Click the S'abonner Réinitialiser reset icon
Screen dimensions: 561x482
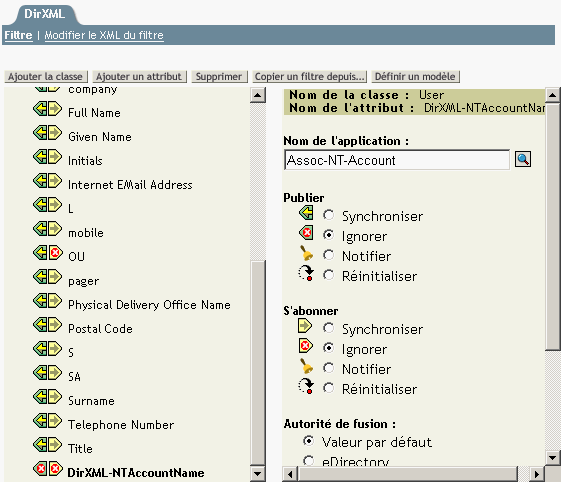tap(306, 386)
